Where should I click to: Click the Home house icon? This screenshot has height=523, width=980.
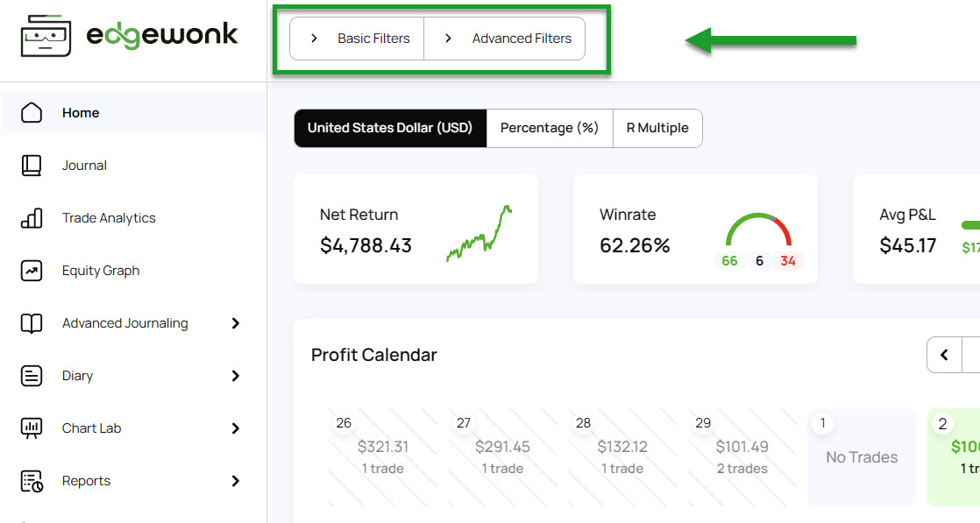pyautogui.click(x=32, y=113)
